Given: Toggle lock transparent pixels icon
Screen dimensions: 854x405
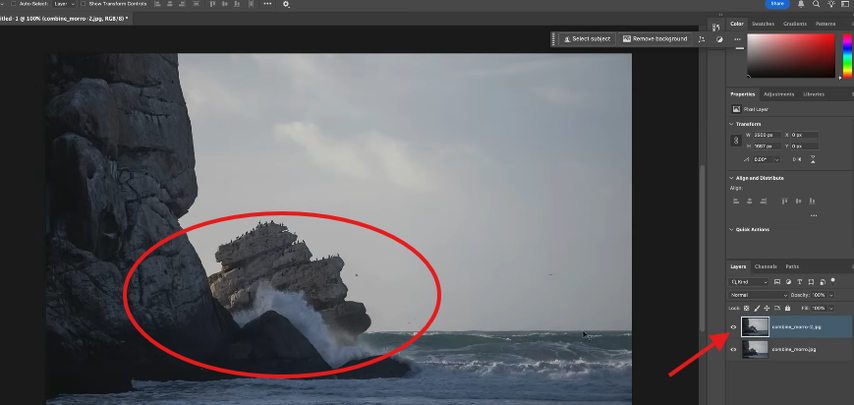Looking at the screenshot, I should (746, 308).
